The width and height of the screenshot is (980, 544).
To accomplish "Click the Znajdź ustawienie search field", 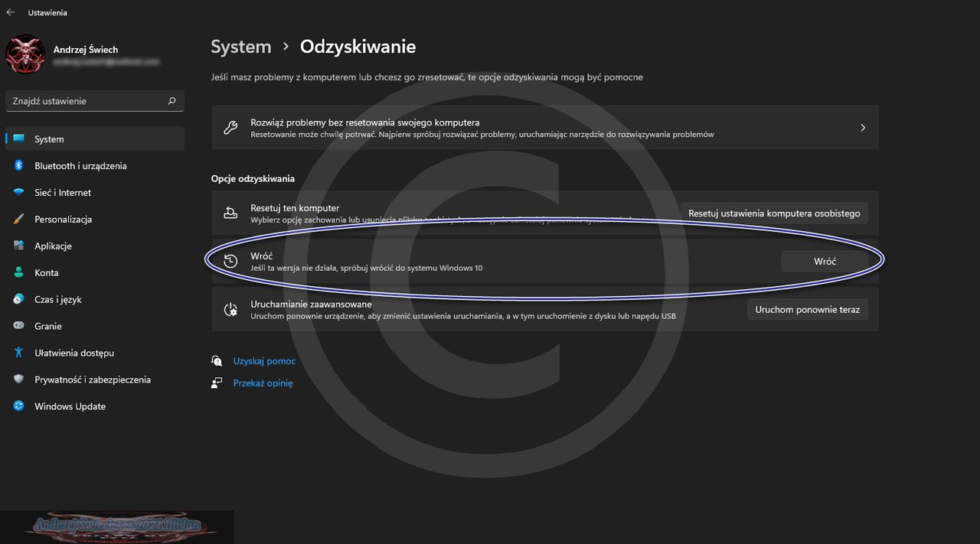I will [x=95, y=101].
